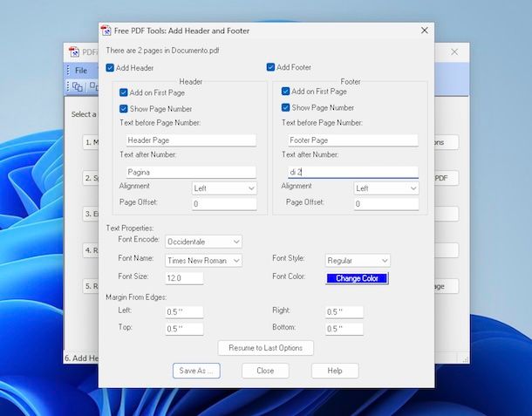Toggle Header Show Page Number checkbox
The height and width of the screenshot is (416, 532).
pyautogui.click(x=124, y=109)
